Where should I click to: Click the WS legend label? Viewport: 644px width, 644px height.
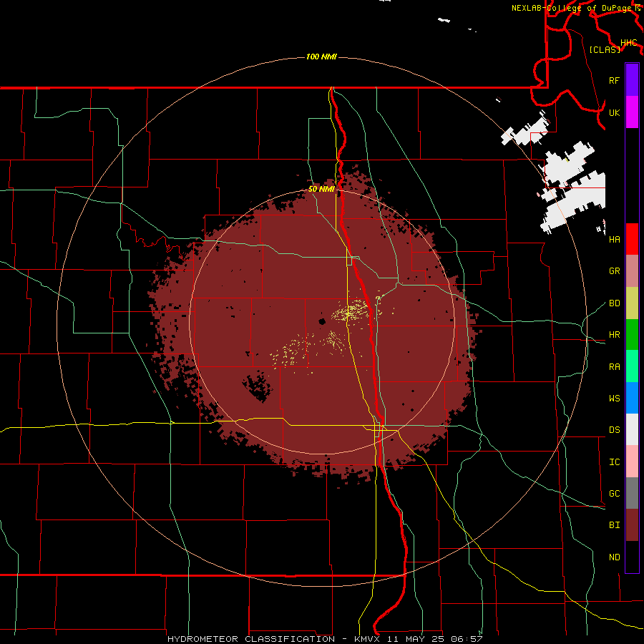coord(614,398)
